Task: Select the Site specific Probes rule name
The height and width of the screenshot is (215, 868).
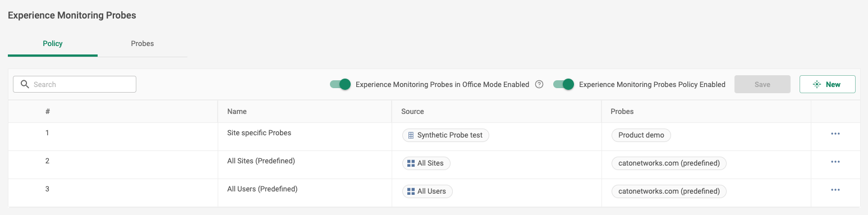Action: 259,133
